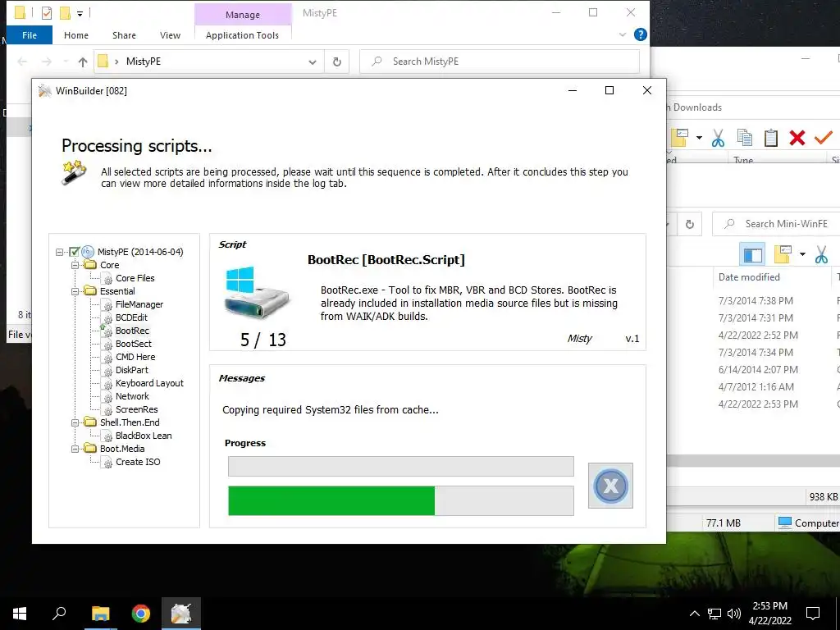The image size is (840, 630).
Task: Click the Explorer help question mark icon
Action: coord(640,34)
